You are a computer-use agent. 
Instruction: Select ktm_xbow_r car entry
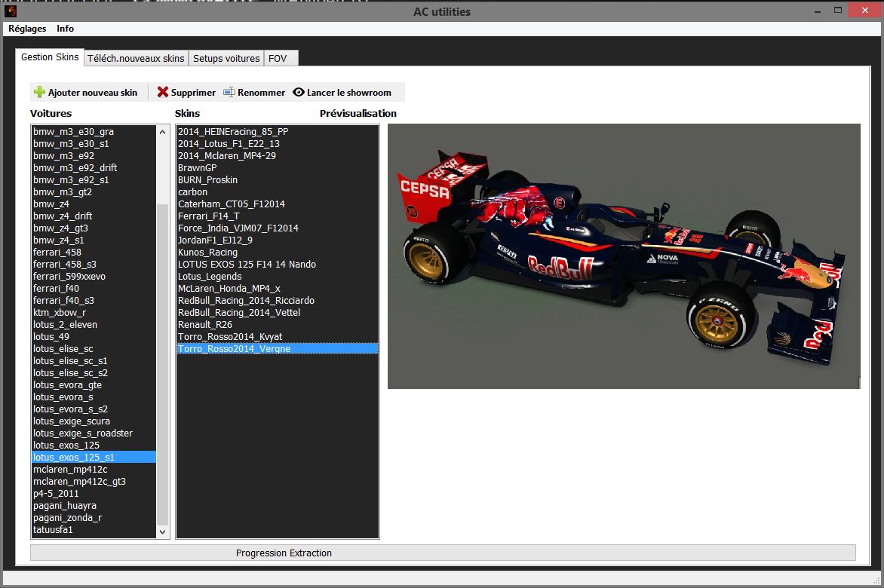94,313
